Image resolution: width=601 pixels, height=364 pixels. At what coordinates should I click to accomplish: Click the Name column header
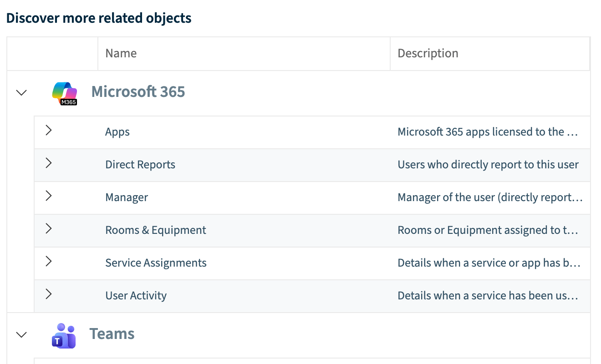(x=244, y=54)
